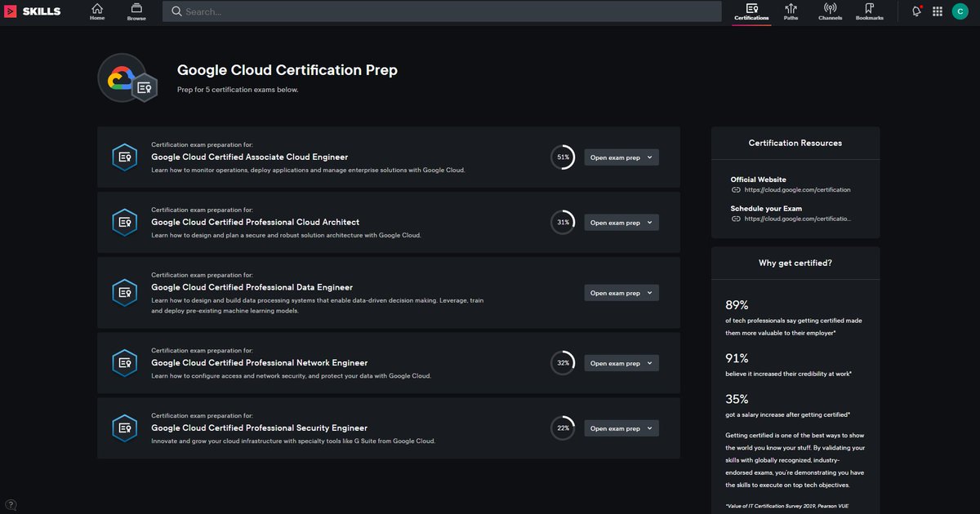980x514 pixels.
Task: Click the 51% progress ring
Action: [563, 157]
